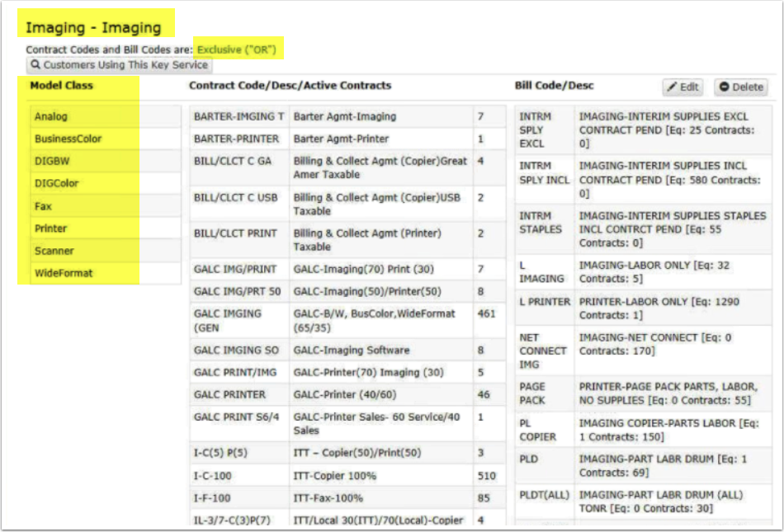Click the GALC-Imaging Software description
This screenshot has width=784, height=532.
click(351, 351)
